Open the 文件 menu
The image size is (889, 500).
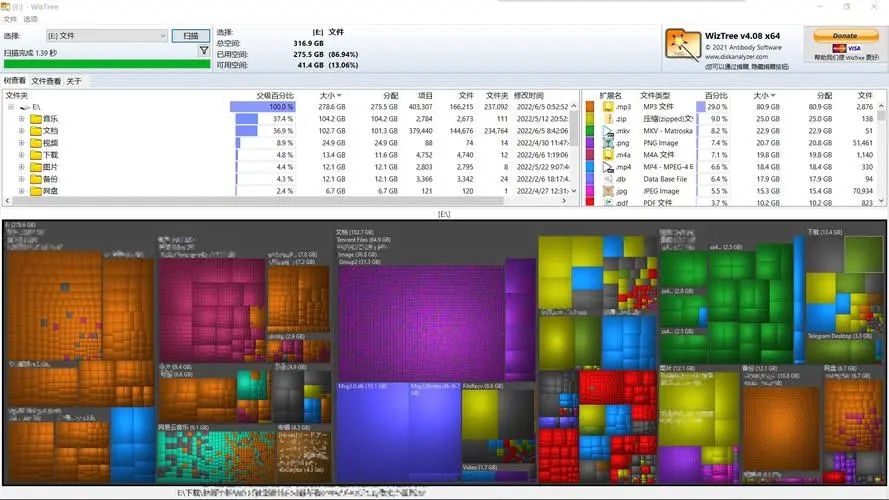pyautogui.click(x=10, y=19)
